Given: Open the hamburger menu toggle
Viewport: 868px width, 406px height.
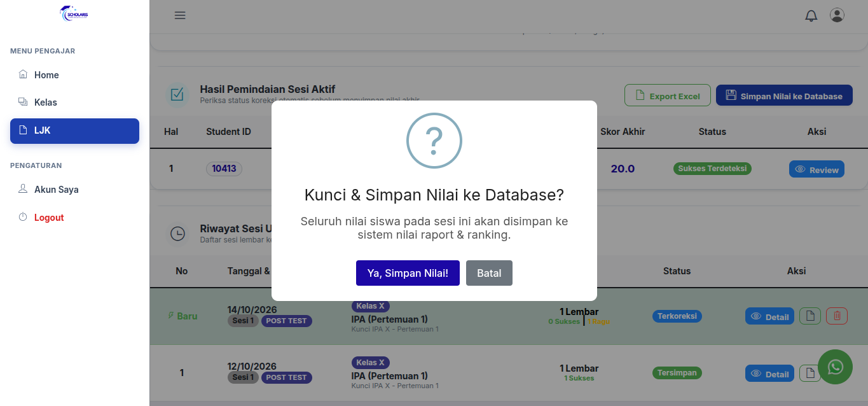Looking at the screenshot, I should click(x=180, y=15).
